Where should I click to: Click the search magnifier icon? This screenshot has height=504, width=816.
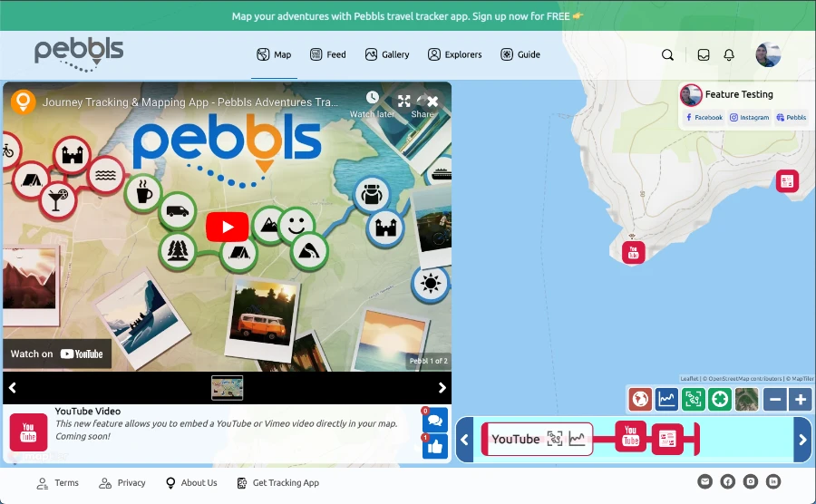tap(667, 55)
